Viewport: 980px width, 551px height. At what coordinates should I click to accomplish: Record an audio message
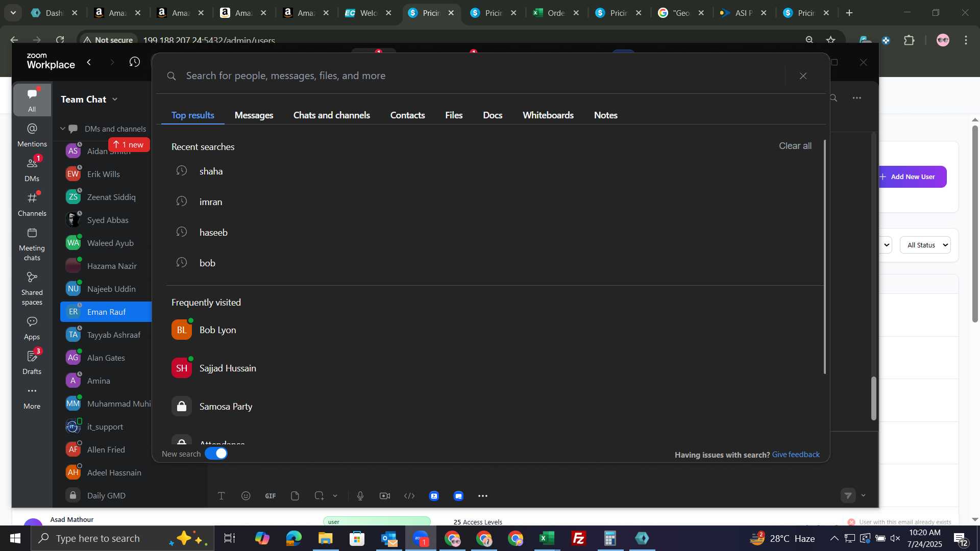[360, 496]
